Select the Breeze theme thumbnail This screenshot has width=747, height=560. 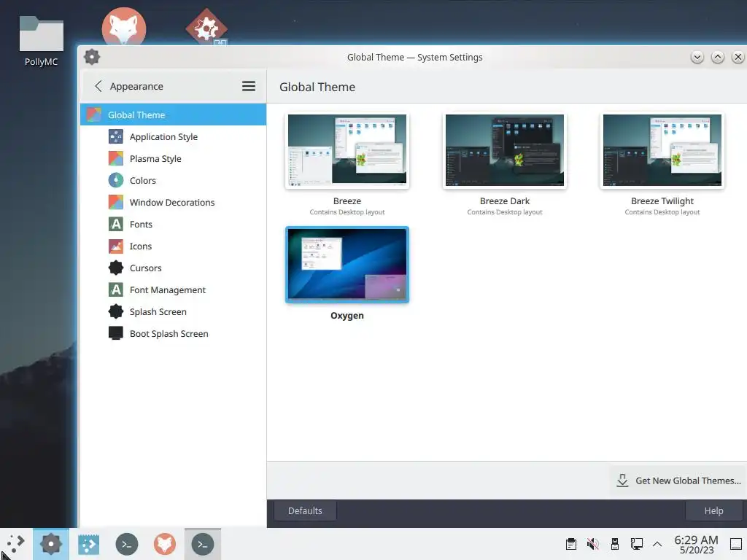(347, 150)
